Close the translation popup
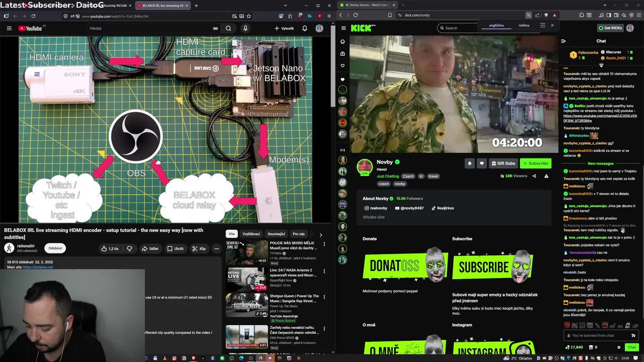 point(552,25)
